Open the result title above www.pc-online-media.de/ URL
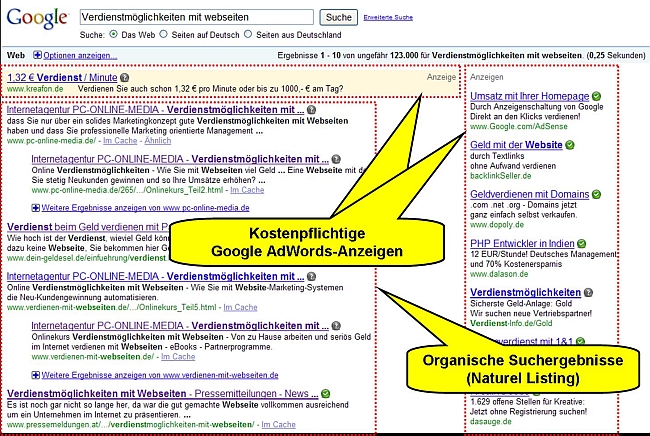 pos(155,110)
